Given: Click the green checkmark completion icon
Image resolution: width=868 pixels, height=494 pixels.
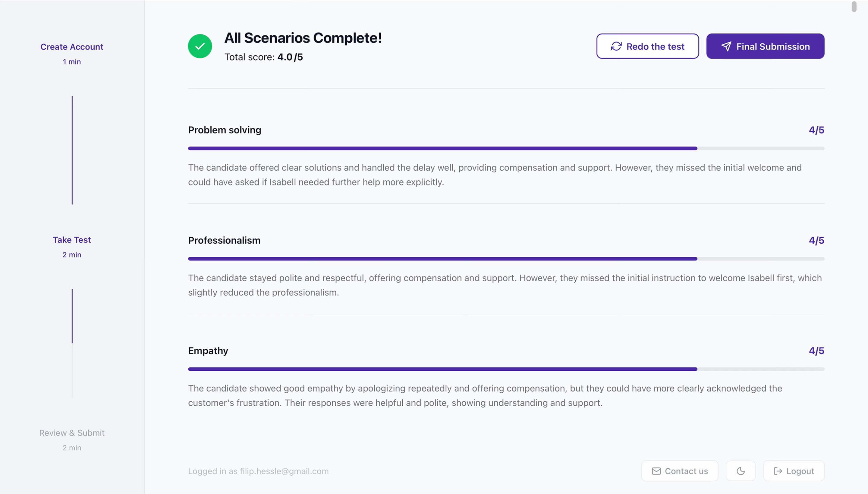Looking at the screenshot, I should pos(200,46).
